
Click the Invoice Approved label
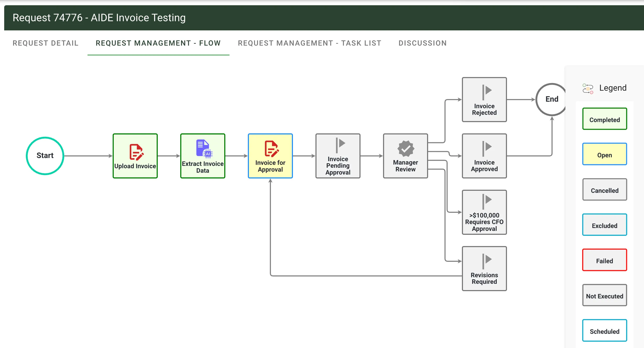pos(484,166)
